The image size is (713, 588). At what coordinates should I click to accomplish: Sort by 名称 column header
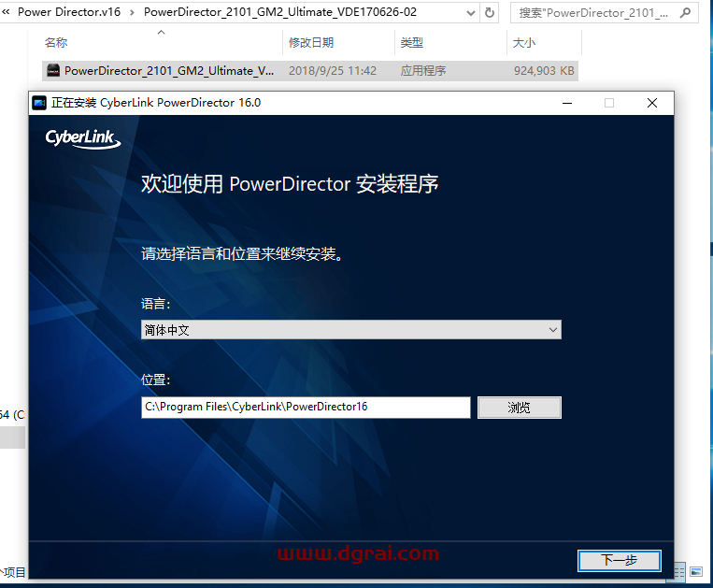click(x=56, y=43)
